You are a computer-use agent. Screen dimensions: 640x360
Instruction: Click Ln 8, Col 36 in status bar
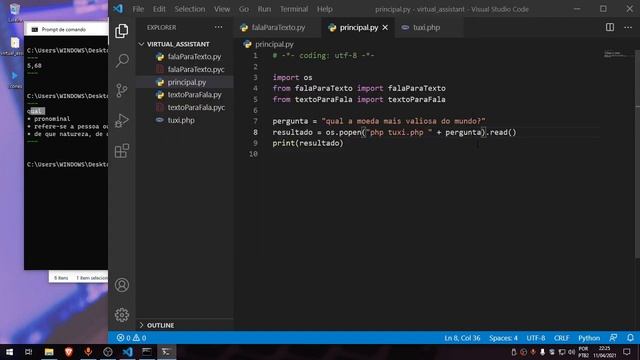pyautogui.click(x=462, y=338)
